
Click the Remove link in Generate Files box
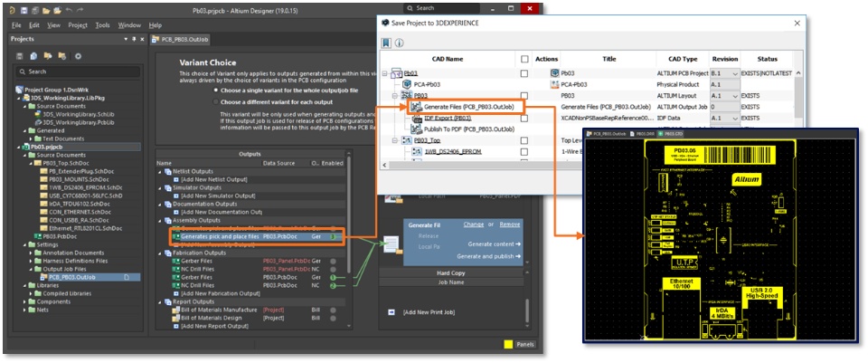510,224
